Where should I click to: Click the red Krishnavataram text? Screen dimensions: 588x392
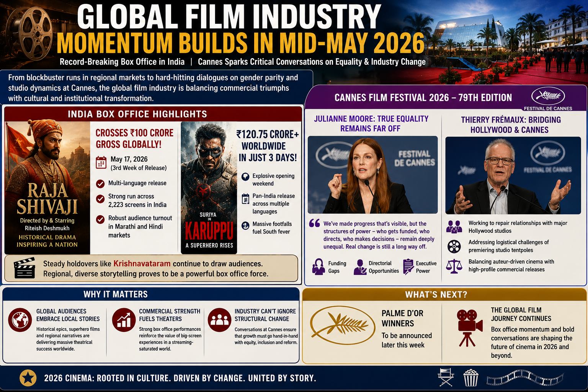tap(142, 264)
